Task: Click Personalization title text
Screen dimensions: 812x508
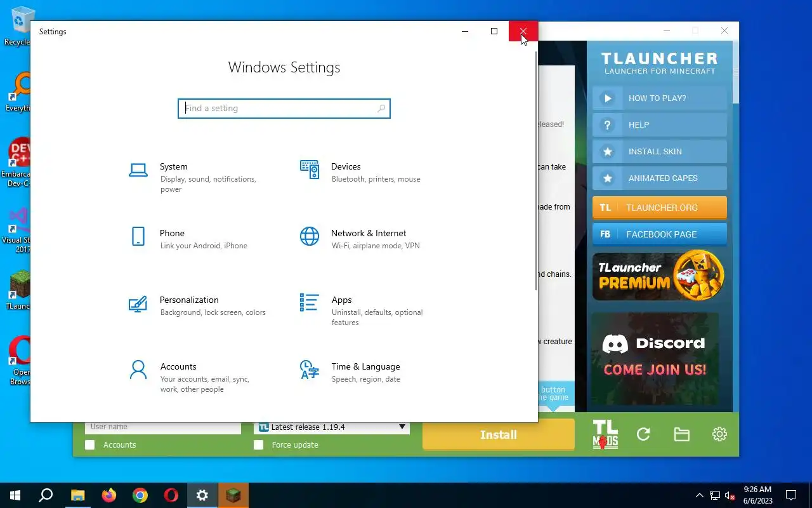Action: pos(189,300)
